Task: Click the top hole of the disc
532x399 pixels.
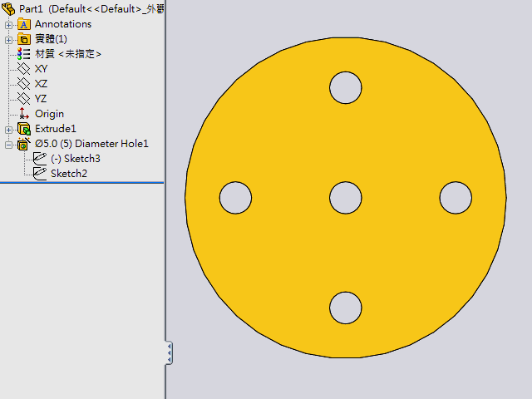Action: (x=346, y=87)
